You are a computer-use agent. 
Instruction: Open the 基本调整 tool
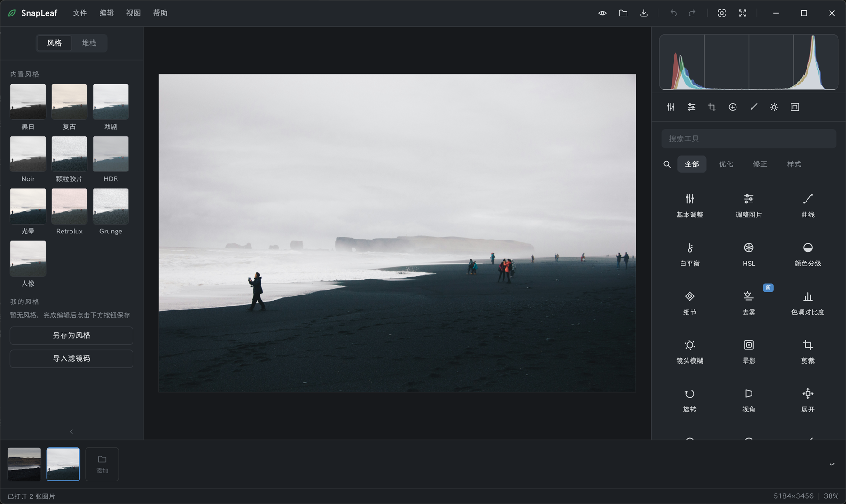[689, 206]
